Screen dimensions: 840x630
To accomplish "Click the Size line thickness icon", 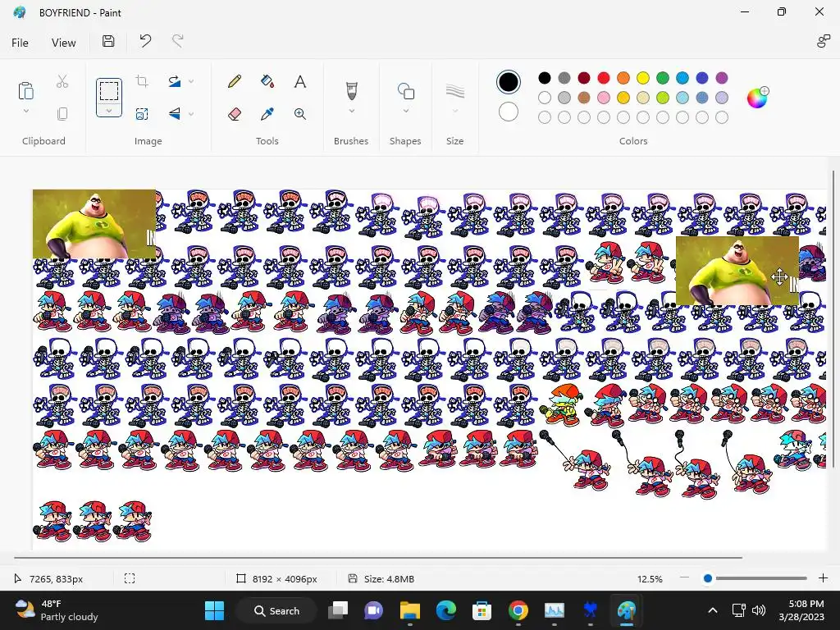I will (x=454, y=91).
